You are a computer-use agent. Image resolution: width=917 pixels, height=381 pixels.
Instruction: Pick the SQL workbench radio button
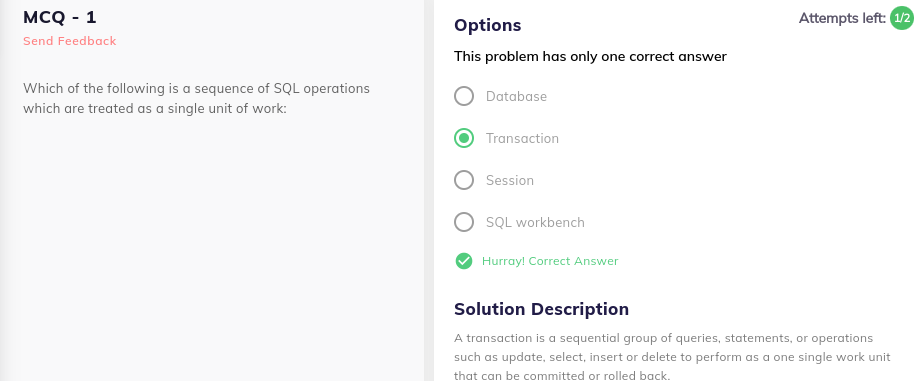pos(464,222)
